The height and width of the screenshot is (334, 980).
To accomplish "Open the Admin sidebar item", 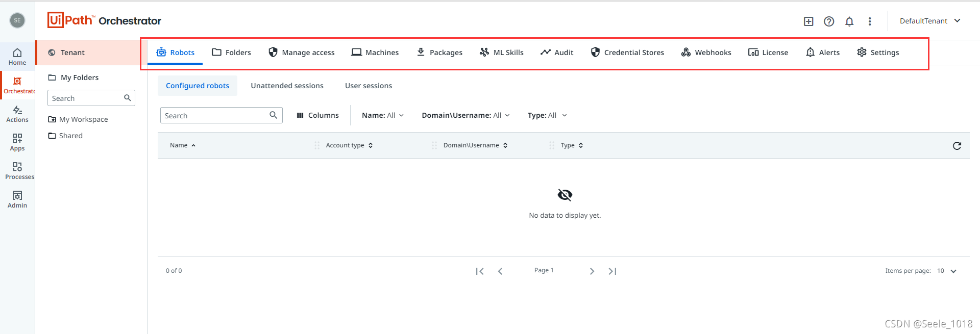I will click(17, 199).
